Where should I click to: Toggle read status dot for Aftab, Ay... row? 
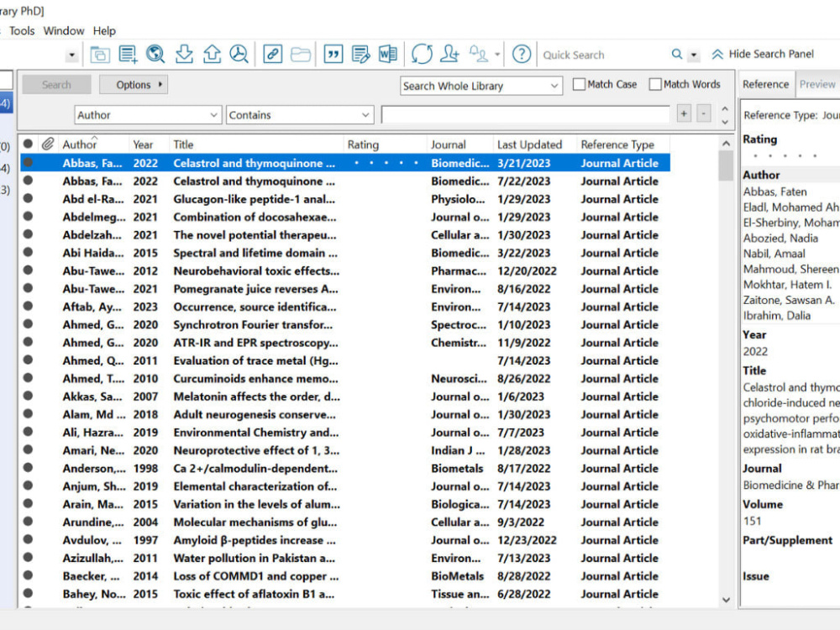[28, 306]
